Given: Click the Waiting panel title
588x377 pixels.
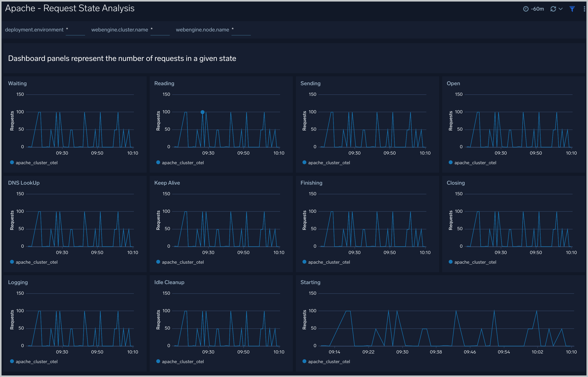Looking at the screenshot, I should (x=17, y=83).
